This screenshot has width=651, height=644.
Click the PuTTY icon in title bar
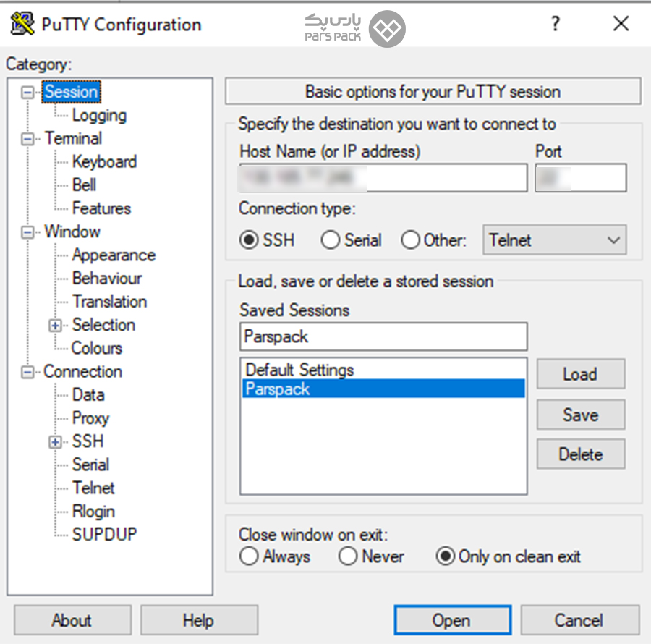pyautogui.click(x=22, y=24)
